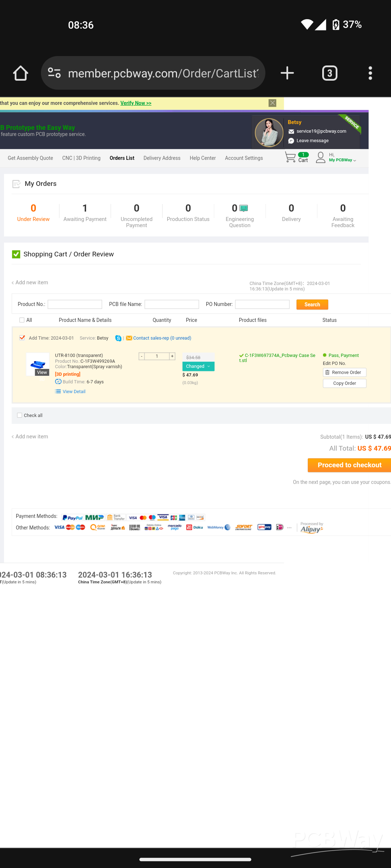Focus the Product No. input field

75,304
